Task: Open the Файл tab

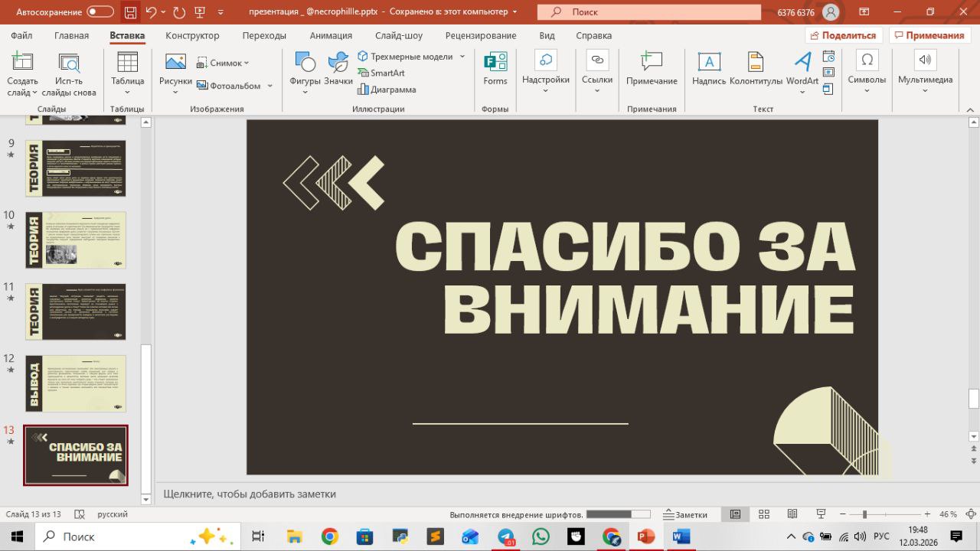Action: click(x=21, y=35)
